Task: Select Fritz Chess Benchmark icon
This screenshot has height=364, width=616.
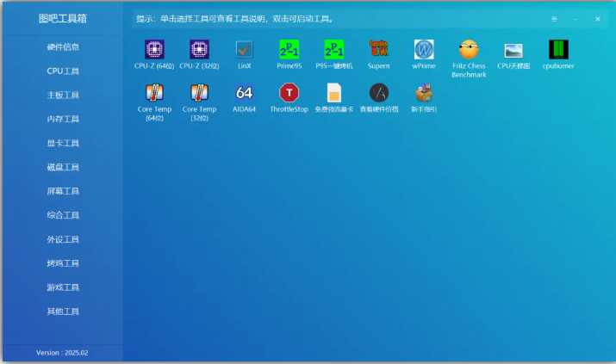Action: click(469, 49)
